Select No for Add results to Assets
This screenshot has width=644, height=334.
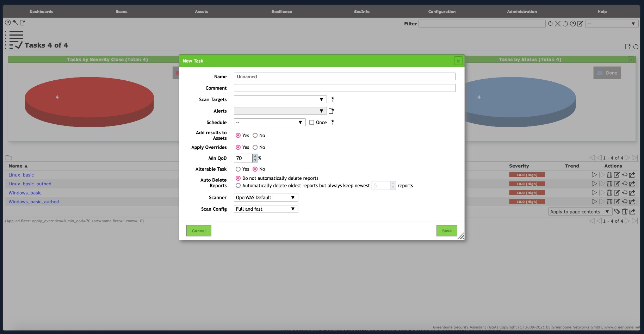point(255,135)
